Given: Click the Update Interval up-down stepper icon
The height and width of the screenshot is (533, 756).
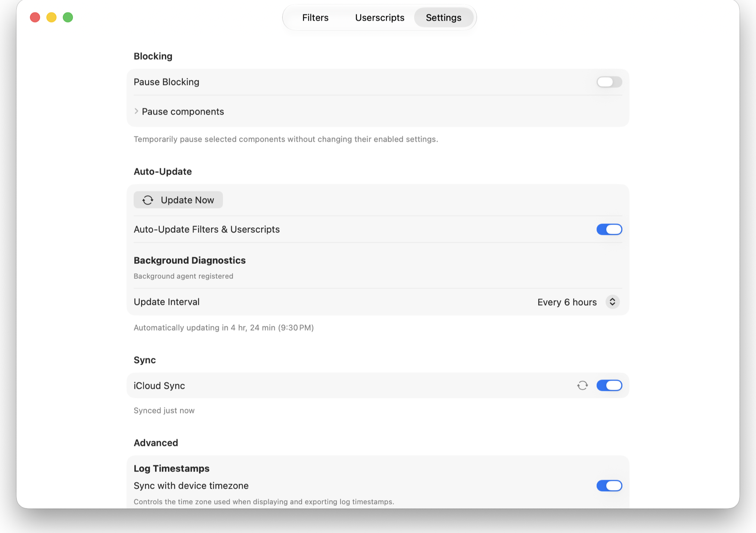Looking at the screenshot, I should [612, 302].
